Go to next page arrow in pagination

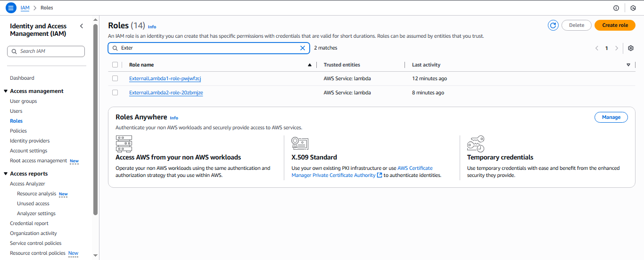click(616, 48)
